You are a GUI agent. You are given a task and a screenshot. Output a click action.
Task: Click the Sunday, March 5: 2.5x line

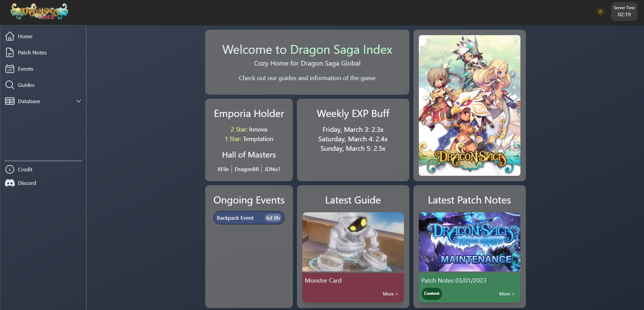(x=353, y=148)
